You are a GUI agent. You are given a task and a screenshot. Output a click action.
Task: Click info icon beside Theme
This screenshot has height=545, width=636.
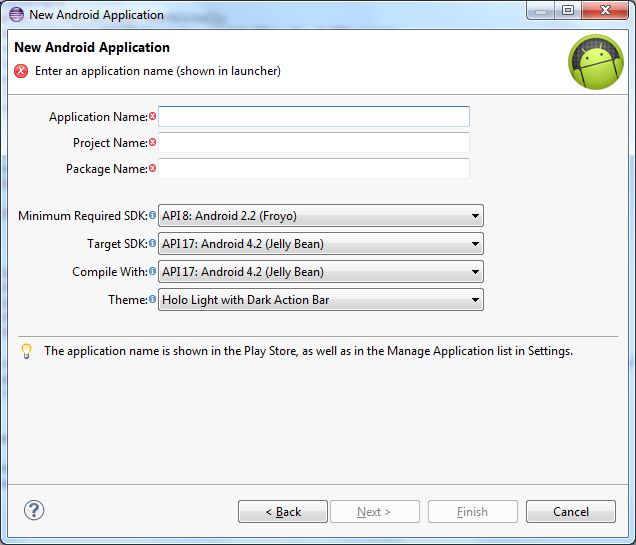152,299
